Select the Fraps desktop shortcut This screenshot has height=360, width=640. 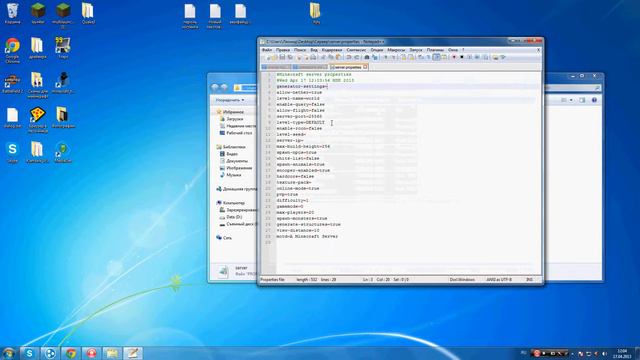tap(63, 48)
